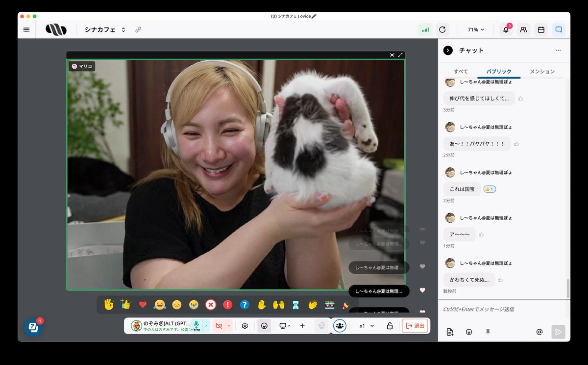Send the red X cross reaction
588x365 pixels.
click(x=211, y=305)
